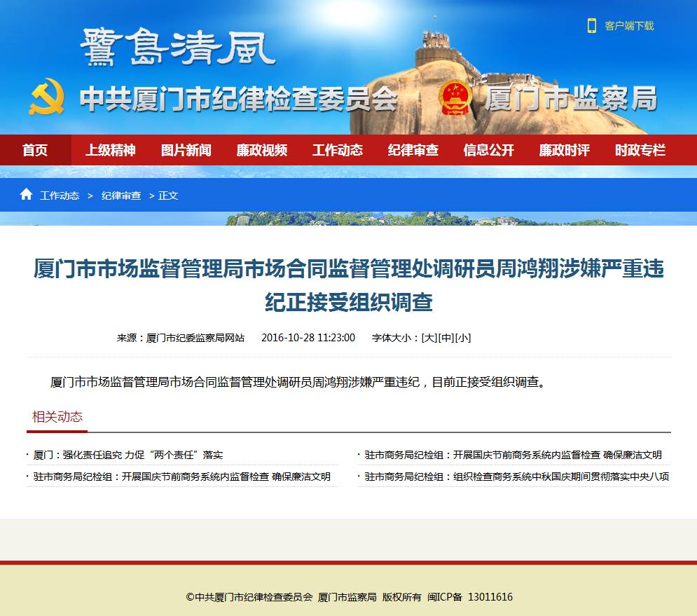Open 纪律审查 from the navigation bar

pyautogui.click(x=413, y=150)
